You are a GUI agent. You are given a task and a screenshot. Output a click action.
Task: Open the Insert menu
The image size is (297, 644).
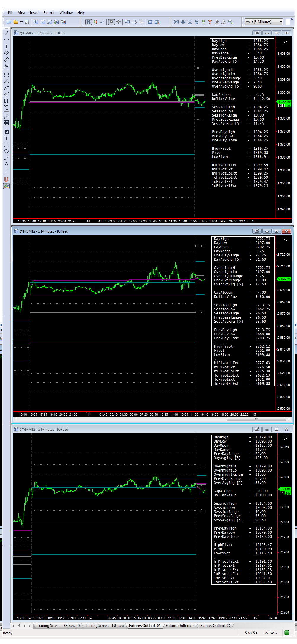click(x=34, y=13)
